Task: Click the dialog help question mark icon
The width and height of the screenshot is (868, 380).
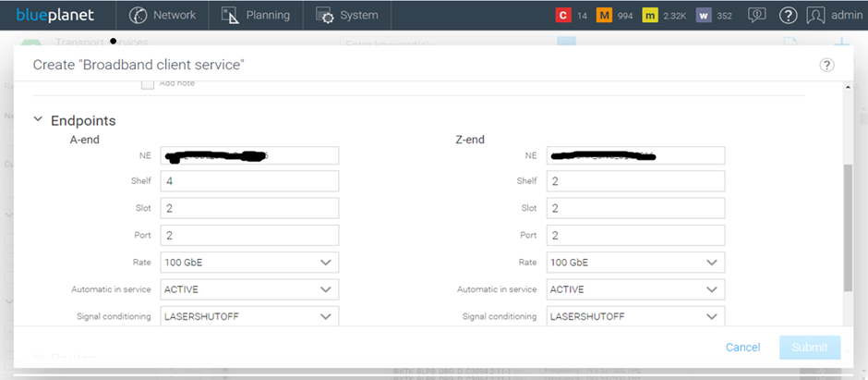Action: click(826, 65)
